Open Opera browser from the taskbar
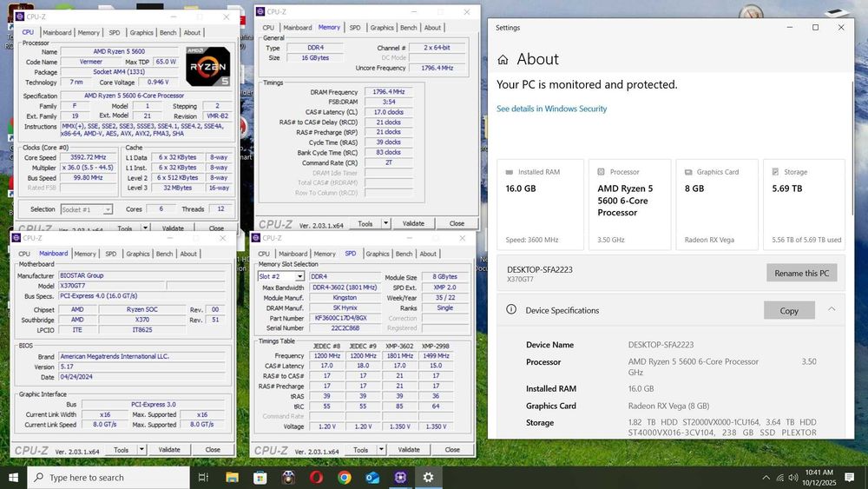 click(316, 478)
